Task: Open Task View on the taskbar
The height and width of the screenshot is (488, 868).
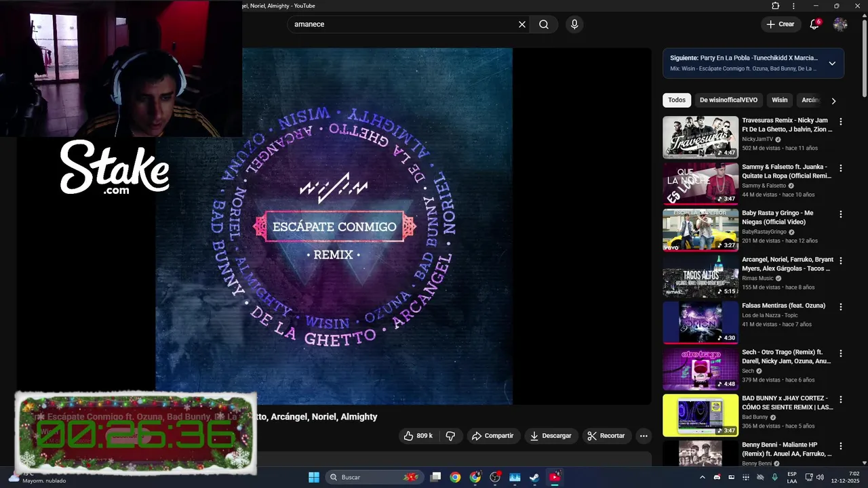Action: (x=436, y=477)
